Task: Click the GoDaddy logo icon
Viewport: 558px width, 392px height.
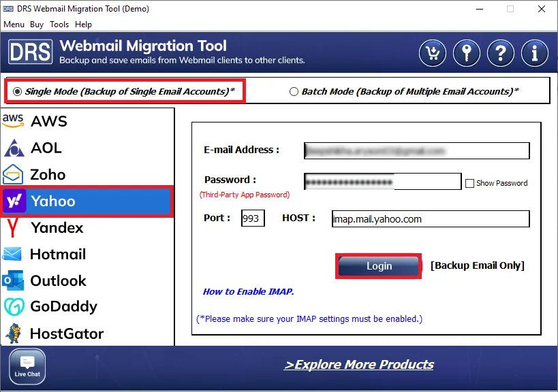Action: 14,307
